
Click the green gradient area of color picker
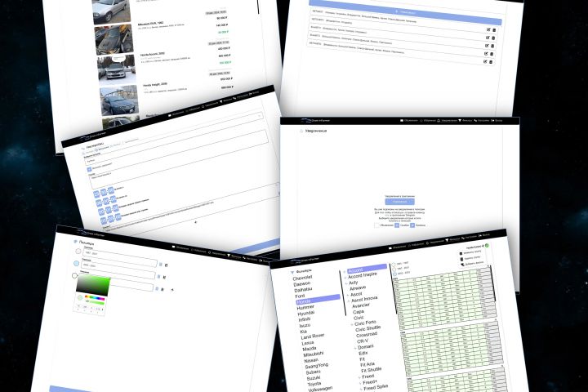(93, 286)
